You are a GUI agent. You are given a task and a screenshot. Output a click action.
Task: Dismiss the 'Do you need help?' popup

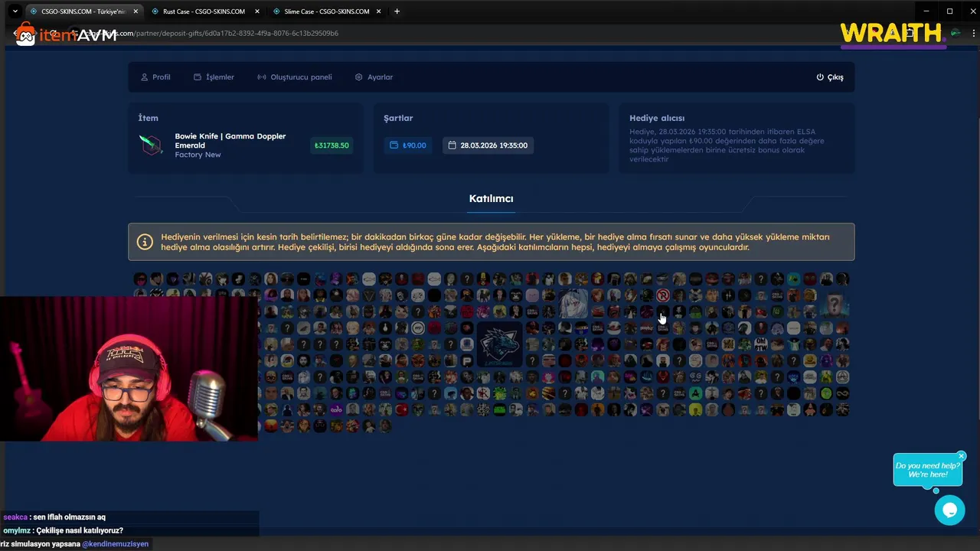click(x=961, y=456)
